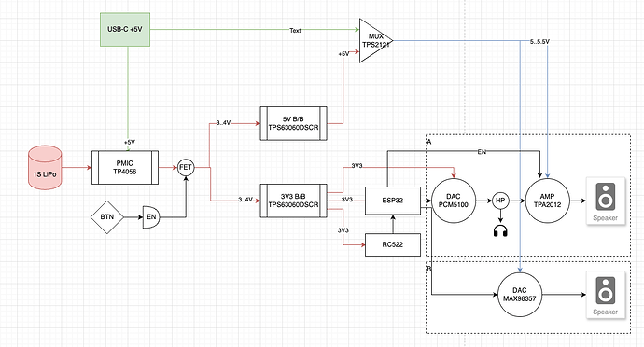The image size is (644, 347).
Task: Select the DAC PCM5100 circle
Action: [454, 201]
